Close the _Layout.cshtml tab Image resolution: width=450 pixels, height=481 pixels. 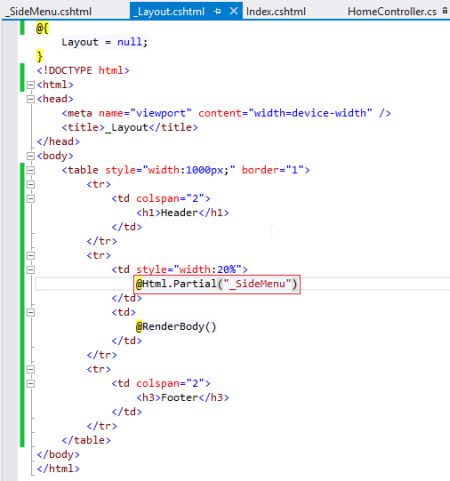coord(234,11)
